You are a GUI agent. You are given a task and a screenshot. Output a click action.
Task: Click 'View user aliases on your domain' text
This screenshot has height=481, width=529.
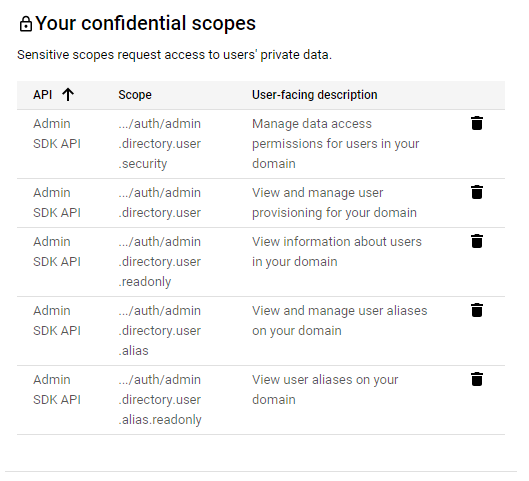(x=325, y=390)
